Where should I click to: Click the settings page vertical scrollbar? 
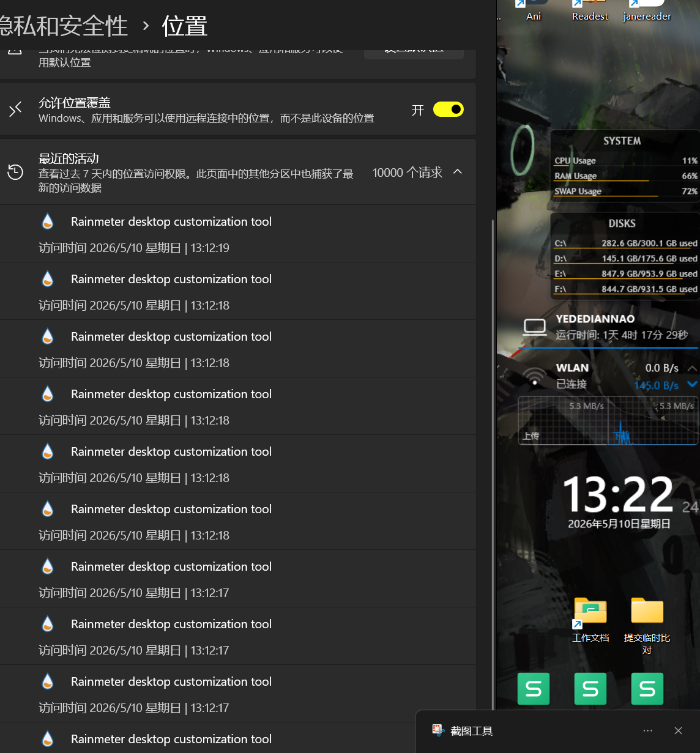[493, 465]
